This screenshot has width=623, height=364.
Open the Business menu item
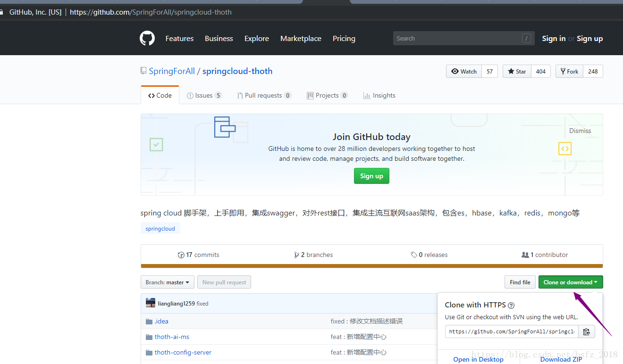pyautogui.click(x=219, y=39)
